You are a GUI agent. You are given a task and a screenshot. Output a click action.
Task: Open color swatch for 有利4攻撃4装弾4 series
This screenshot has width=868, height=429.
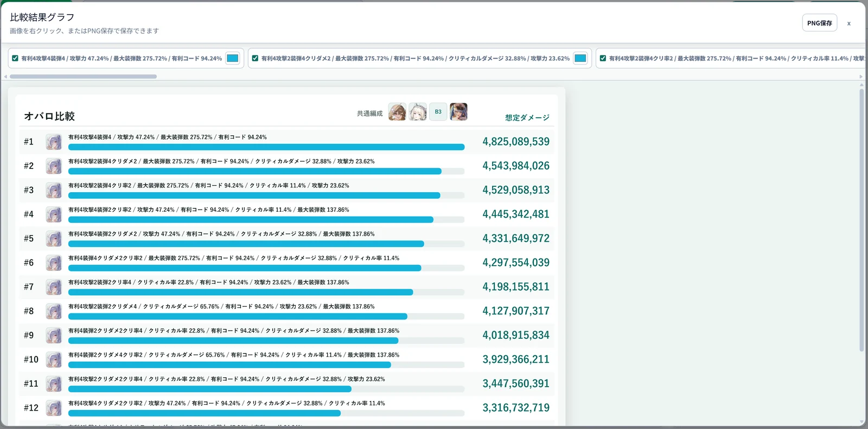233,58
